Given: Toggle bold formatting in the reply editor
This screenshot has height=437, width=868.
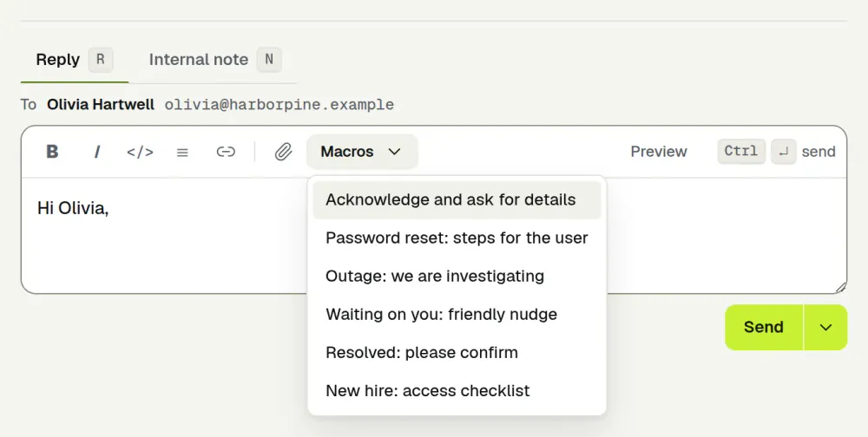Looking at the screenshot, I should coord(52,152).
